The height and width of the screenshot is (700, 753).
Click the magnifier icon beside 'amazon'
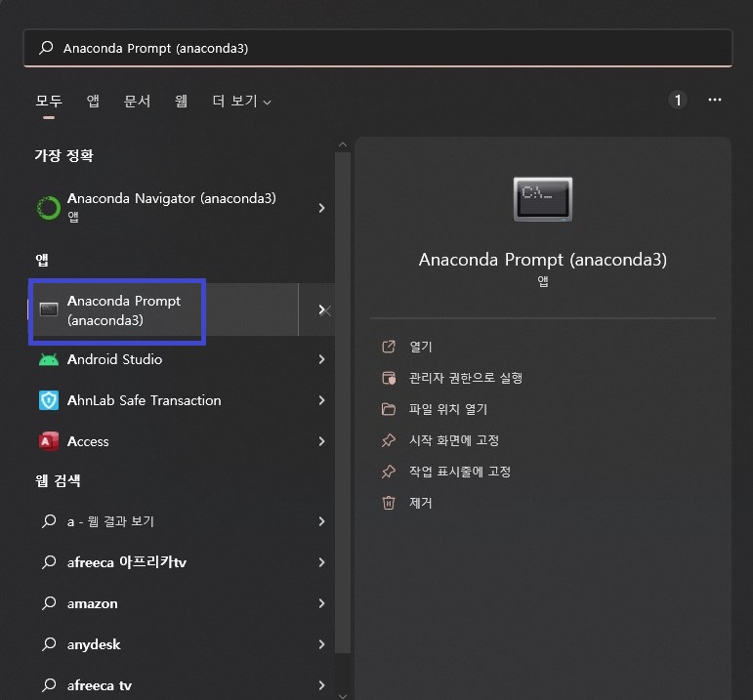tap(49, 603)
